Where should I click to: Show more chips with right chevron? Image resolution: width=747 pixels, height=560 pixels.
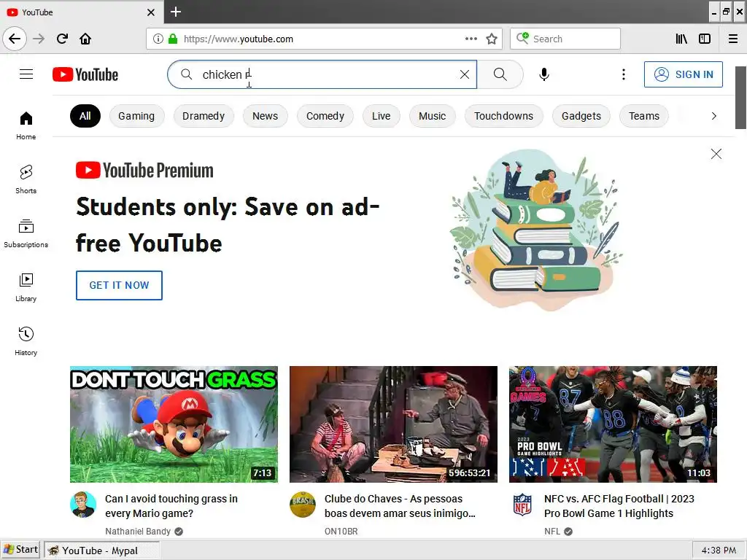point(713,116)
